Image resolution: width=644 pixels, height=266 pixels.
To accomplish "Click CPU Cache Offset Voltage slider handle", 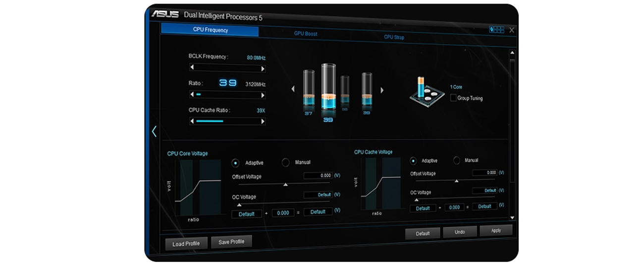I will click(x=456, y=181).
